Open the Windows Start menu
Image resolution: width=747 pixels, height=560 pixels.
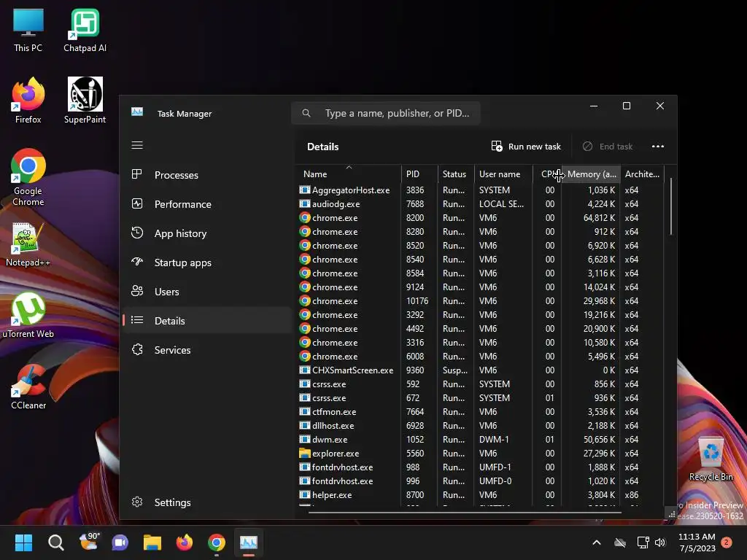tap(23, 542)
